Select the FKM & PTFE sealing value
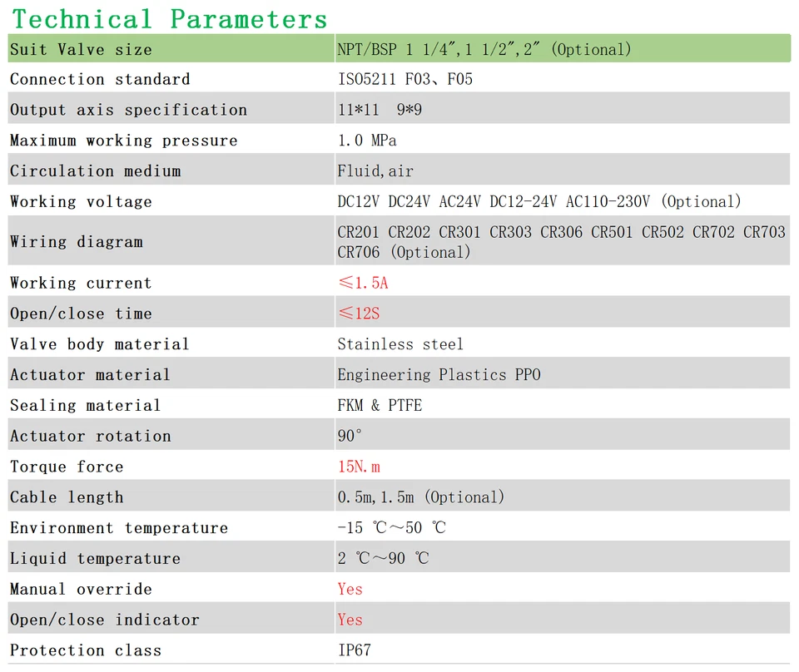Viewport: 799px width, 672px height. pos(380,406)
